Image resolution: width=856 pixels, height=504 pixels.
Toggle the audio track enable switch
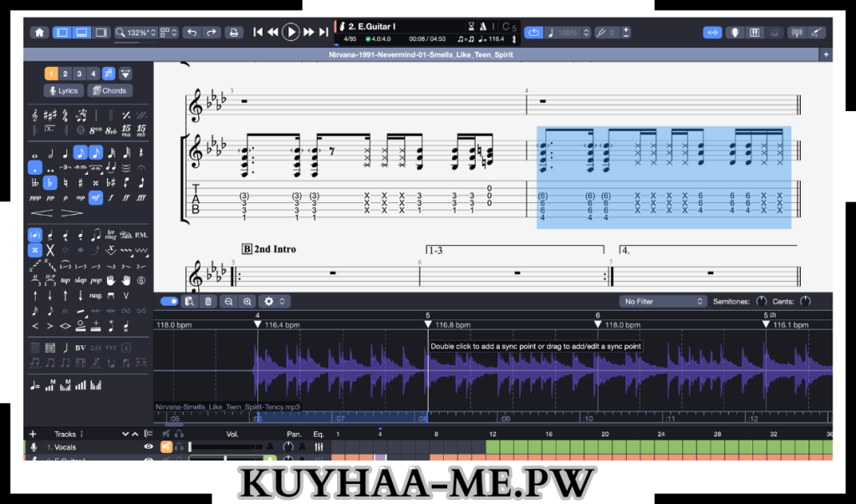169,302
